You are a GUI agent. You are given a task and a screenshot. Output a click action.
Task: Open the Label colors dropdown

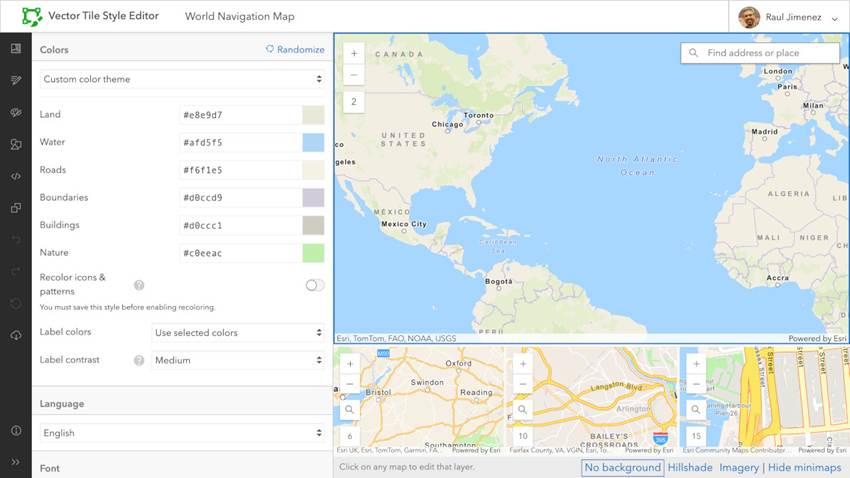tap(239, 333)
